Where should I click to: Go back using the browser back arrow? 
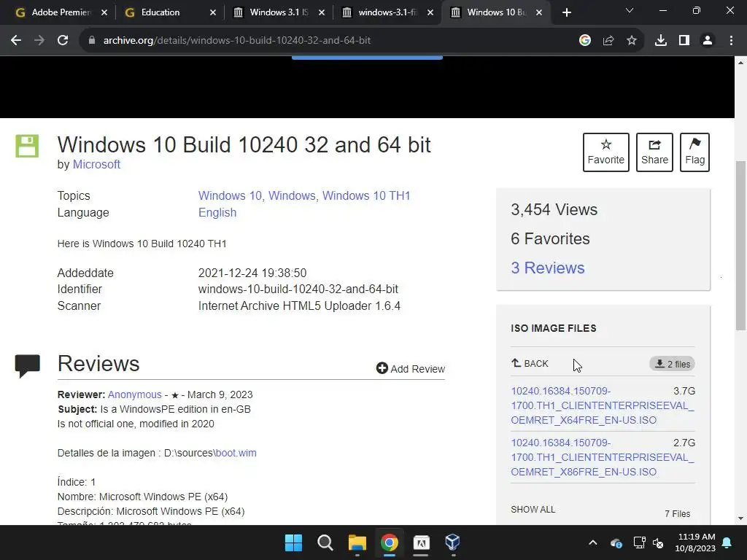[x=16, y=41]
